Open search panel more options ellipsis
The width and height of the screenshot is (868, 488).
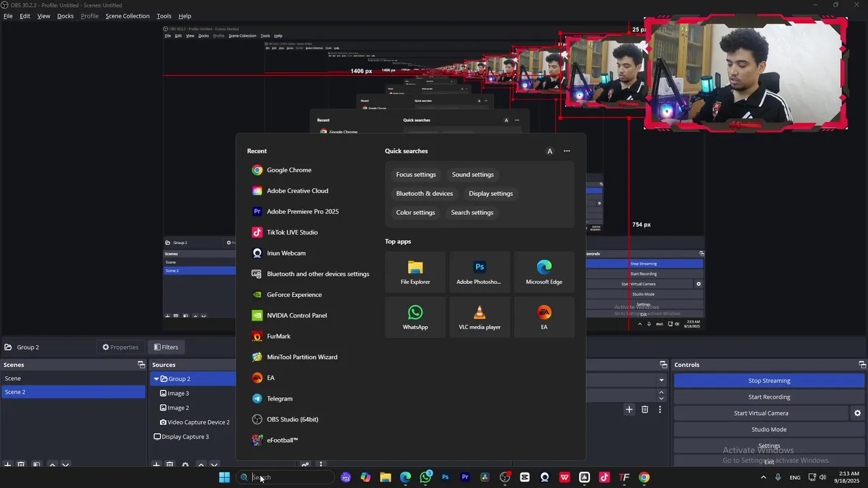point(567,151)
